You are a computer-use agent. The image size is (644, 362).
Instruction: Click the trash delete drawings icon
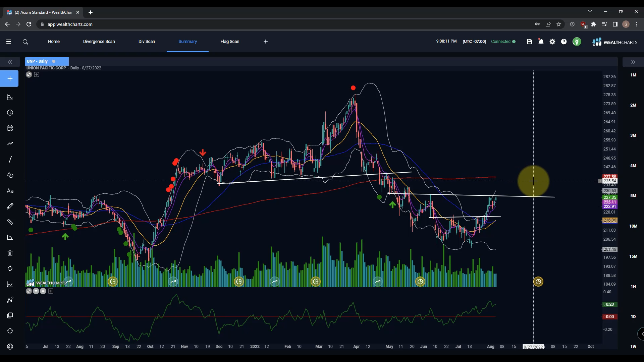click(10, 253)
